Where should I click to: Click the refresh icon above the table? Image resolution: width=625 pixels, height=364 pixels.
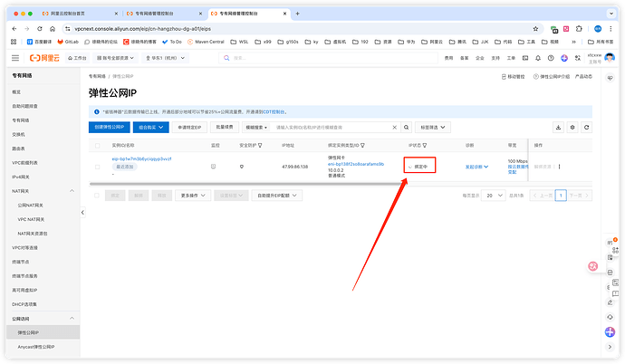586,128
